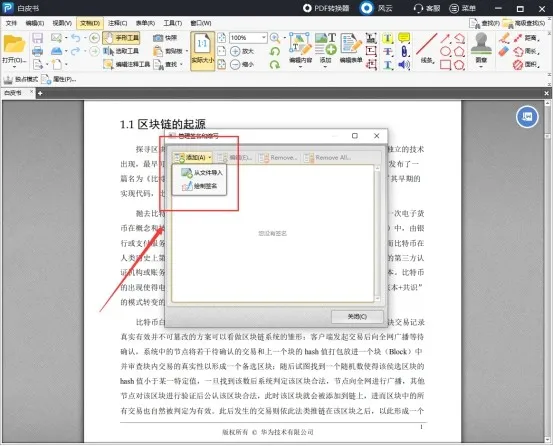Image resolution: width=553 pixels, height=446 pixels.
Task: Click the yellow sticky note comment icon
Action: 404,38
